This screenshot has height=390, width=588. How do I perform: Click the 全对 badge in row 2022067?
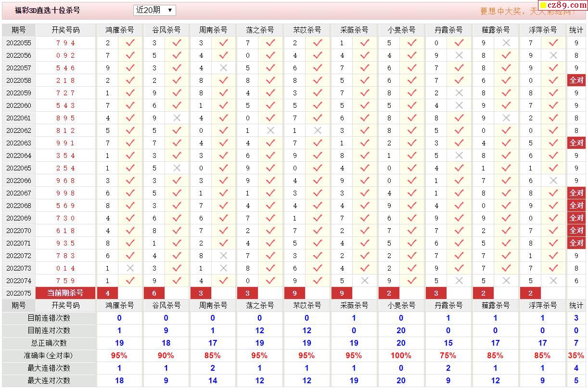coord(576,193)
